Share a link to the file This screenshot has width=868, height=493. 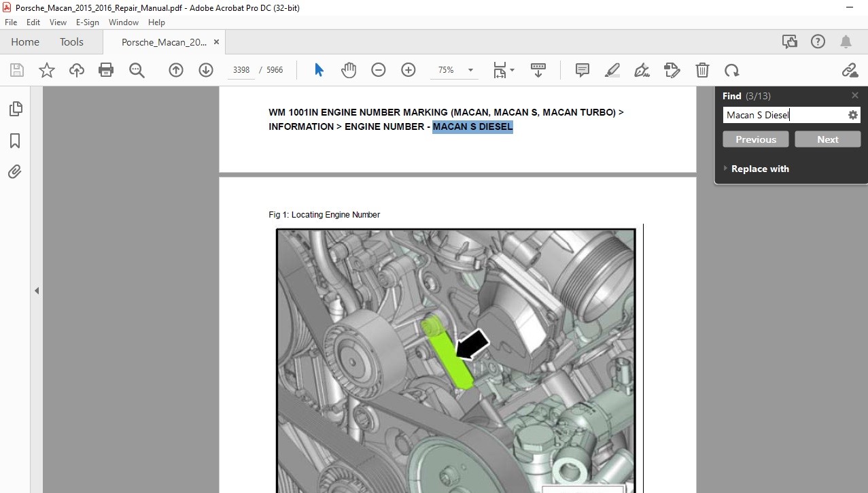850,70
